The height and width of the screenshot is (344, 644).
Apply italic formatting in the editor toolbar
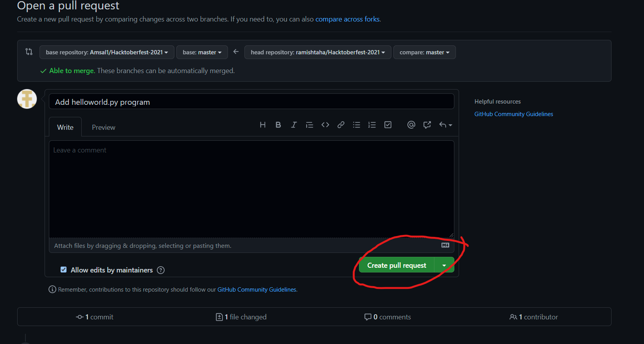coord(294,125)
